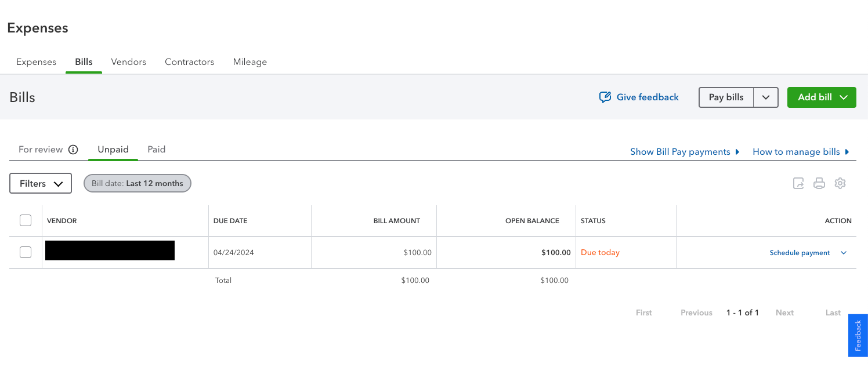Click Bill date Last 12 months filter chip
This screenshot has width=868, height=367.
[138, 183]
